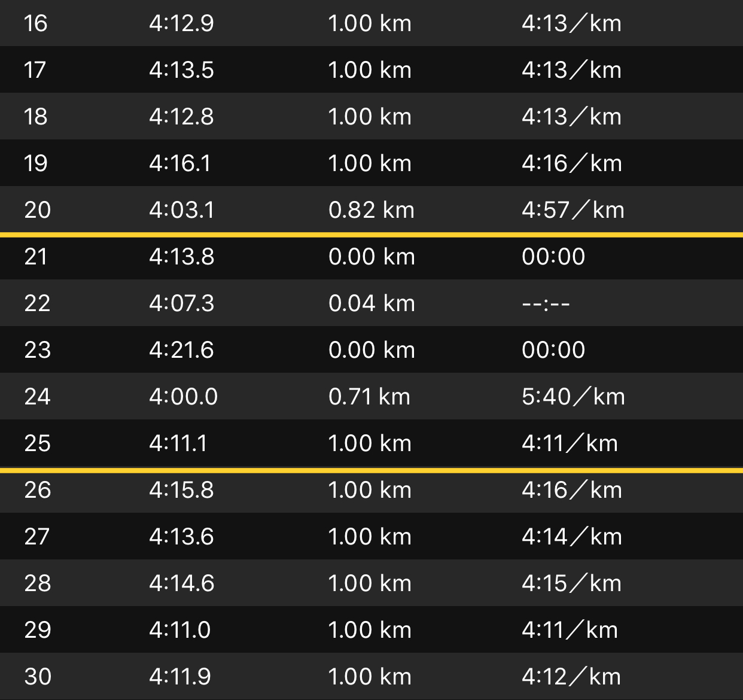Tap lap 18 time 4:12.8
743x700 pixels.
tap(181, 116)
